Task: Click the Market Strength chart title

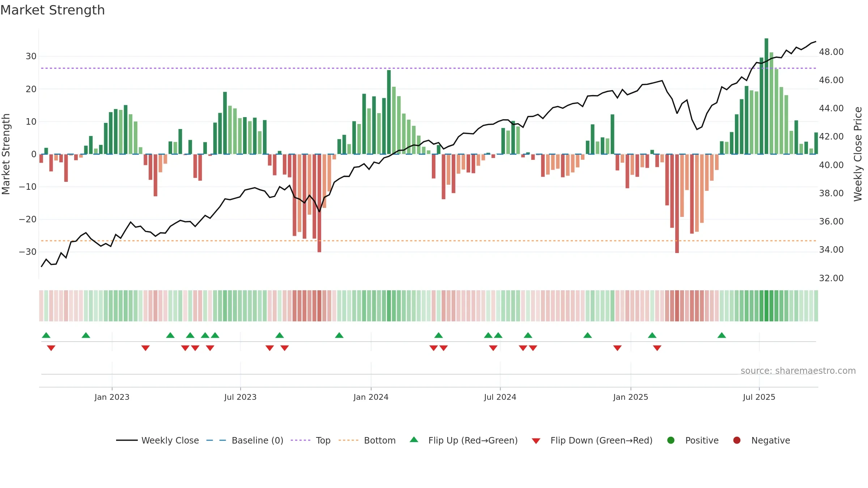Action: [x=52, y=10]
